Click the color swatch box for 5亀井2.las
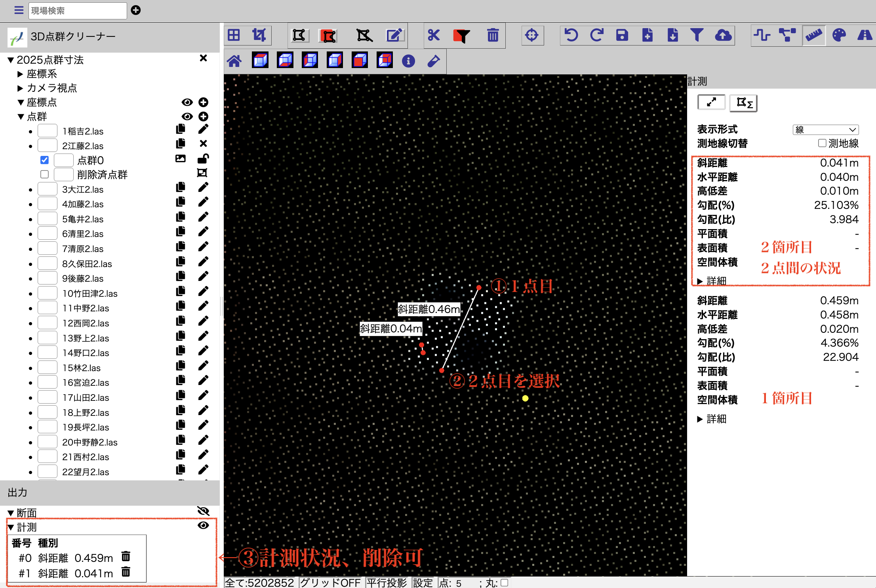876x588 pixels. (48, 219)
